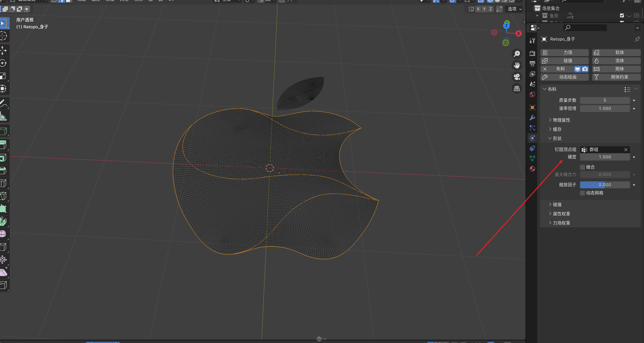Open the World properties tab
This screenshot has height=343, width=644.
[x=532, y=94]
